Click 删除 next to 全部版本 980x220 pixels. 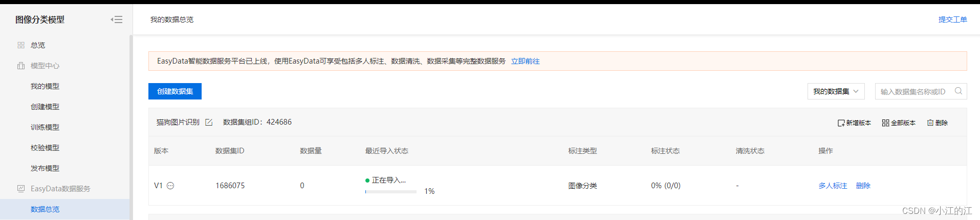coord(942,123)
